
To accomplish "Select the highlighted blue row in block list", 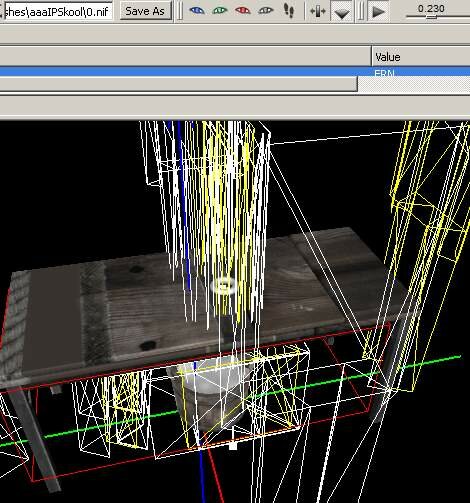I will point(235,72).
